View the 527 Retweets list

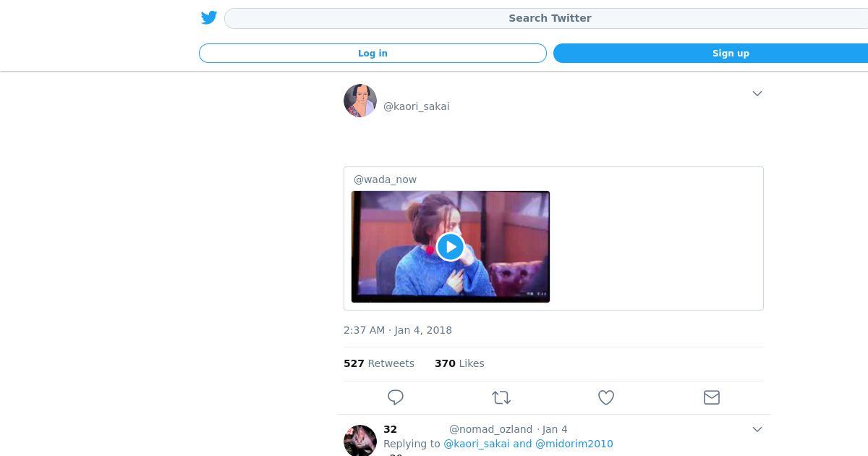pos(379,363)
